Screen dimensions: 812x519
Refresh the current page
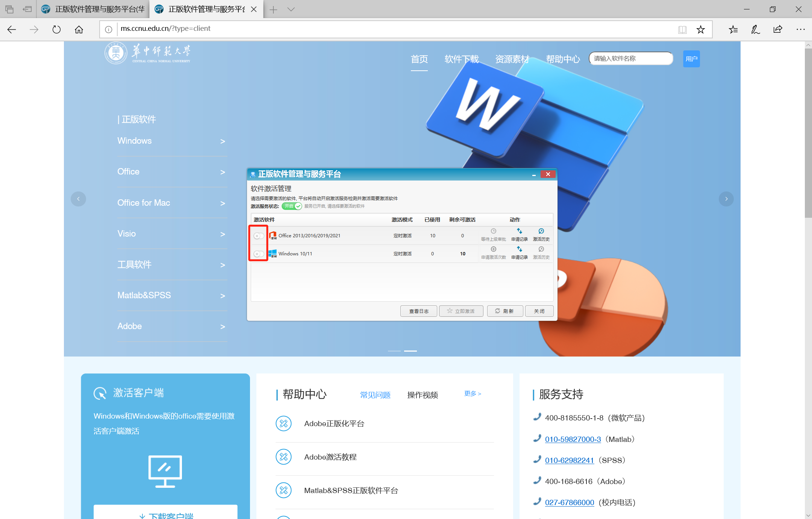56,29
